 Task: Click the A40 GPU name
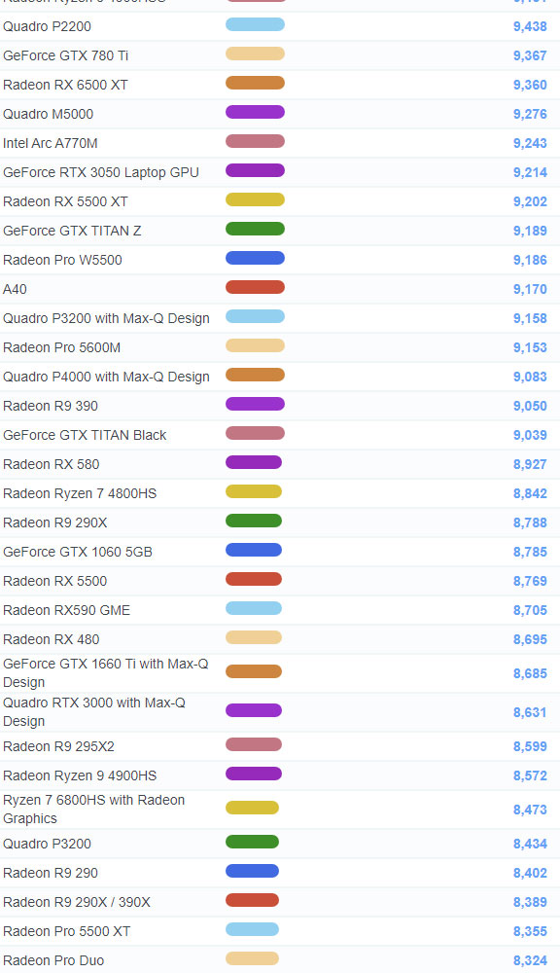click(x=15, y=289)
